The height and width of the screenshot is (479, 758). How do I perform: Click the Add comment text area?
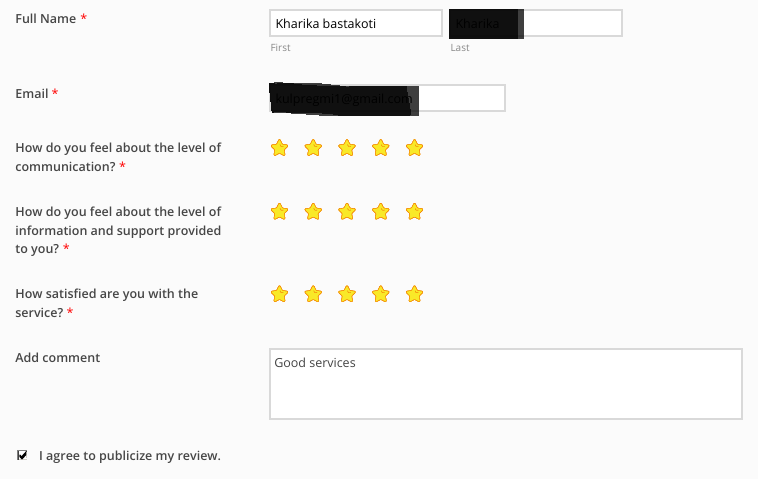click(x=505, y=384)
